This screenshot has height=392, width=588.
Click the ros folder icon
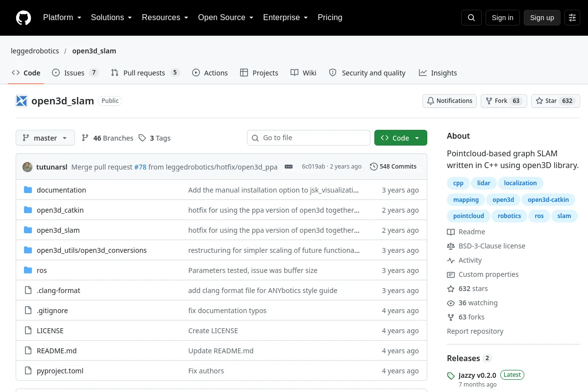pos(28,270)
